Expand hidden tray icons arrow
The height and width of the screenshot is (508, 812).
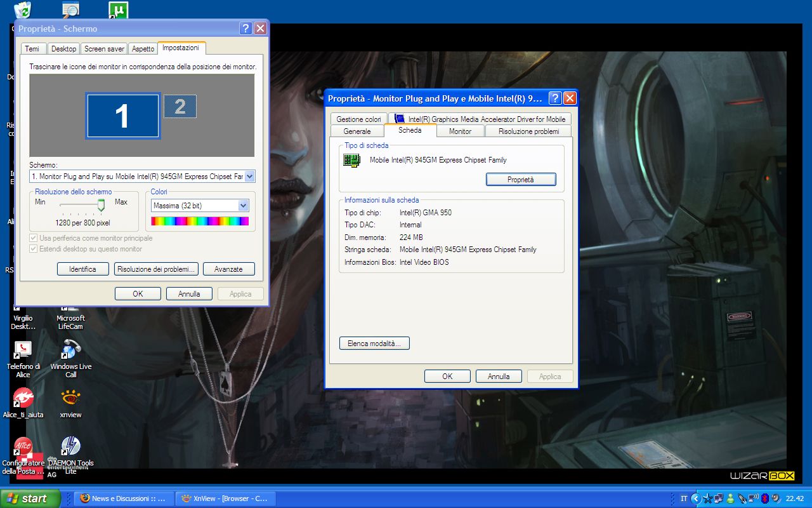695,498
